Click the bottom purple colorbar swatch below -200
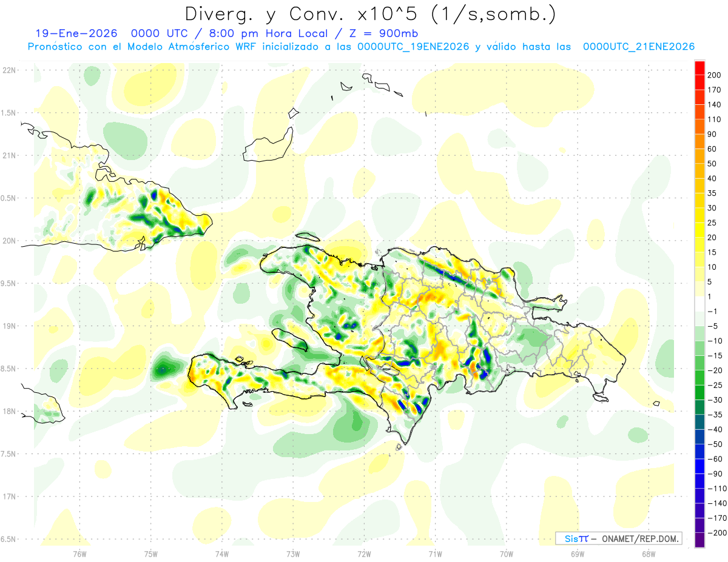 (x=699, y=540)
